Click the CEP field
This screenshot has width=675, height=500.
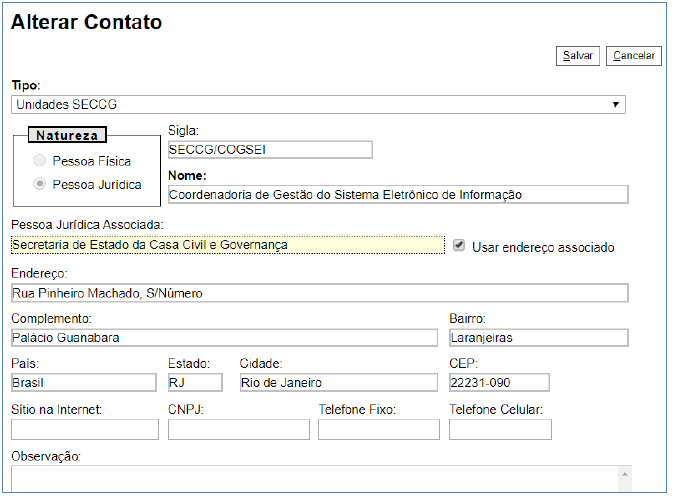pos(499,383)
